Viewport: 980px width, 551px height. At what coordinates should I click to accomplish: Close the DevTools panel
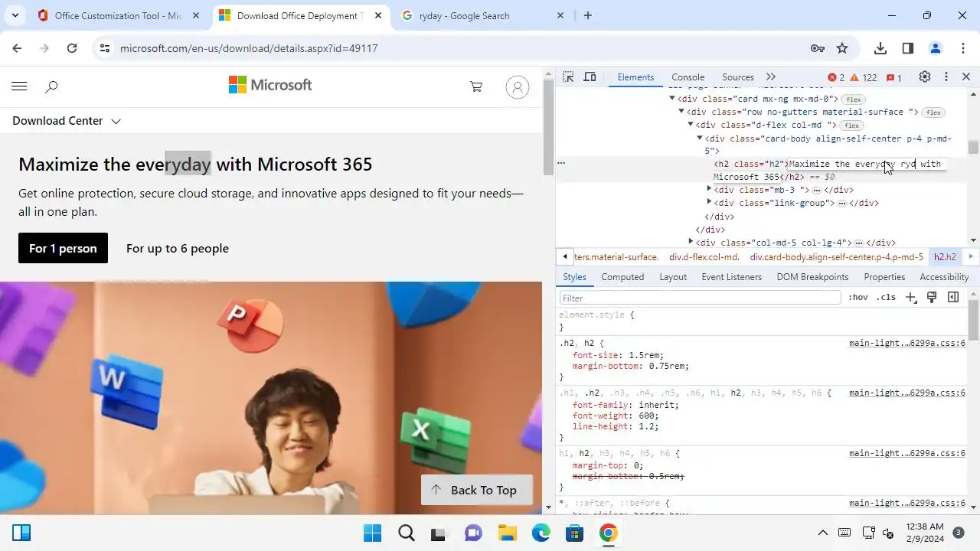[x=966, y=77]
